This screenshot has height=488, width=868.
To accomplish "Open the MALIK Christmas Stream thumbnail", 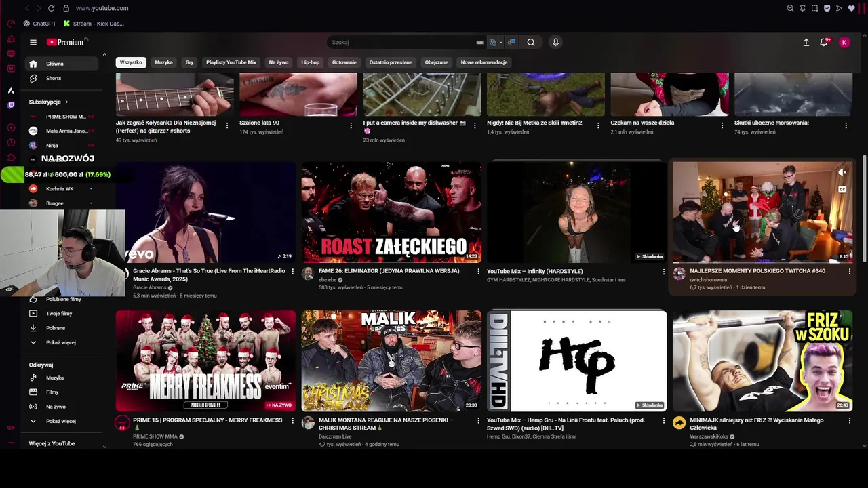I will coord(391,361).
